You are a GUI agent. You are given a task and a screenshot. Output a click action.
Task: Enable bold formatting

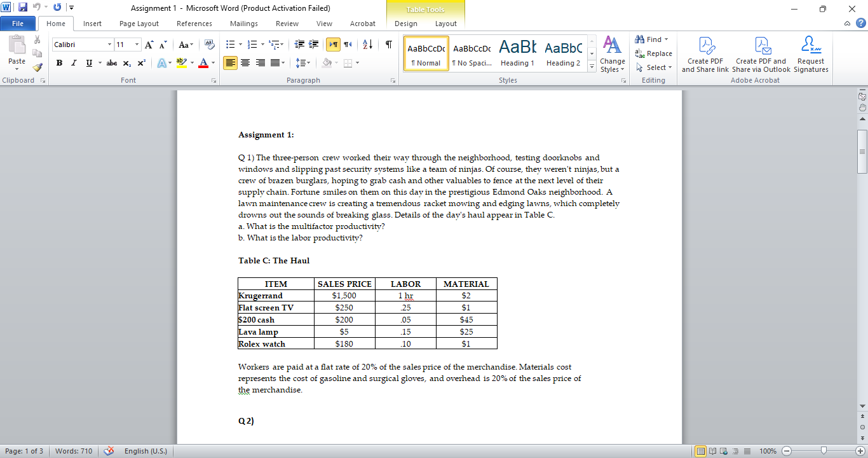pyautogui.click(x=59, y=63)
